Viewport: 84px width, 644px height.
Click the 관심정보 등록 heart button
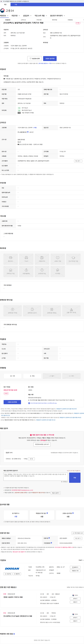point(35,58)
